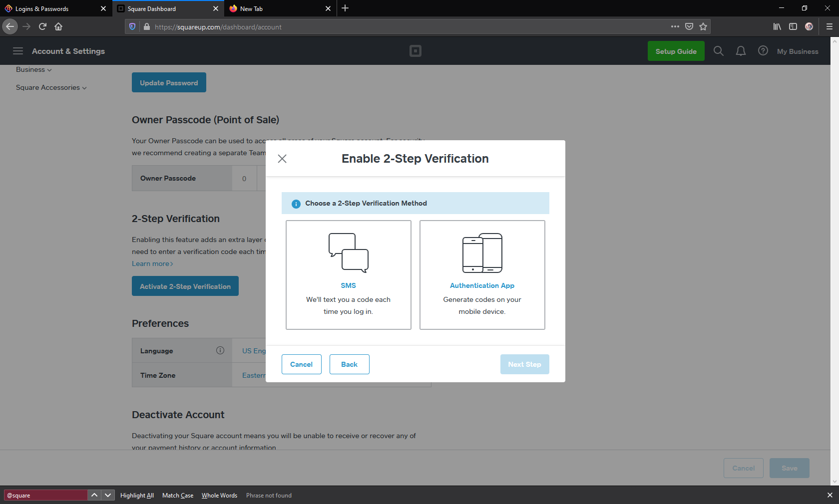Open the Learn more link
839x504 pixels.
(x=152, y=263)
